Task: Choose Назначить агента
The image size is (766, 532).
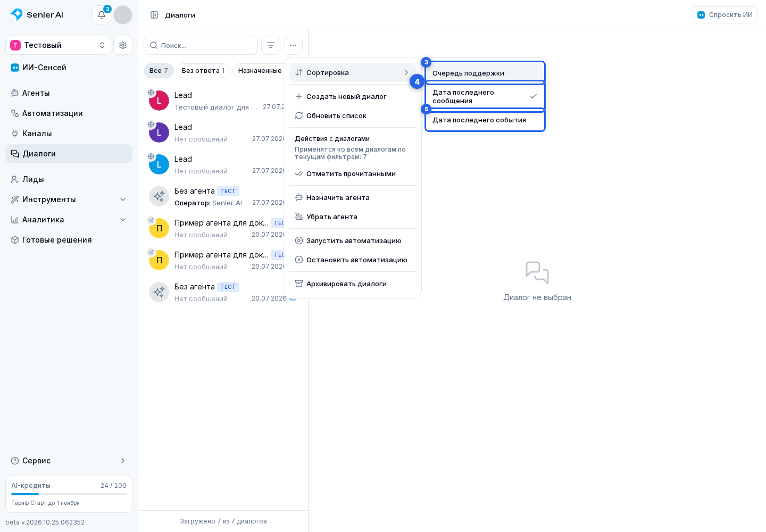Action: 353,197
